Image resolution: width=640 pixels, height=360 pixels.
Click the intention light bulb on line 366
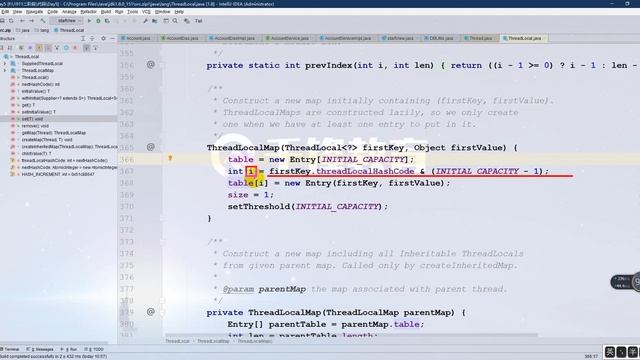(170, 158)
